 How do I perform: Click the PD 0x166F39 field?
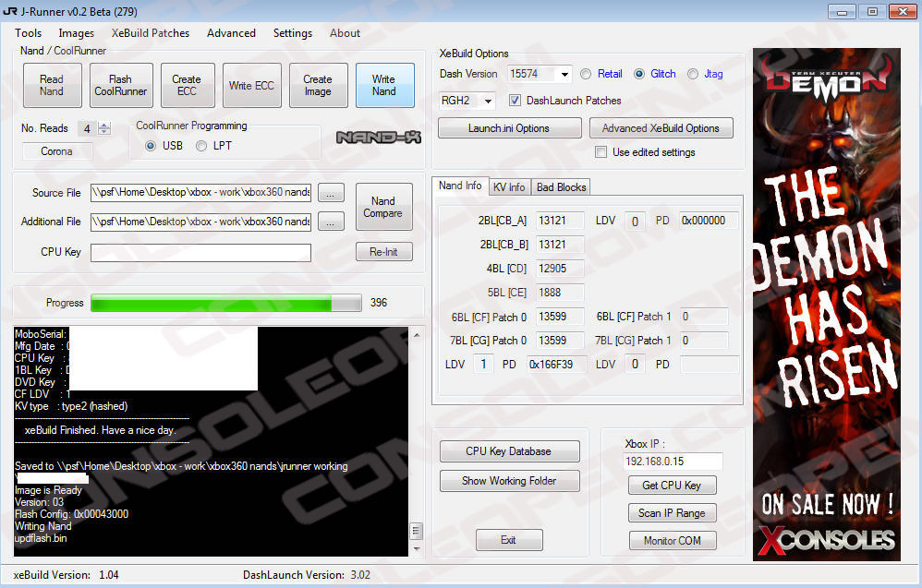(557, 365)
